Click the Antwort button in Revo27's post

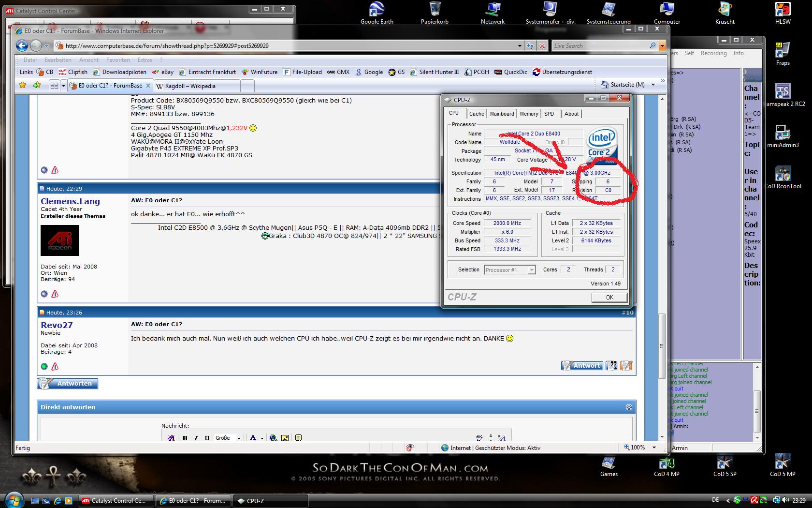pos(582,366)
